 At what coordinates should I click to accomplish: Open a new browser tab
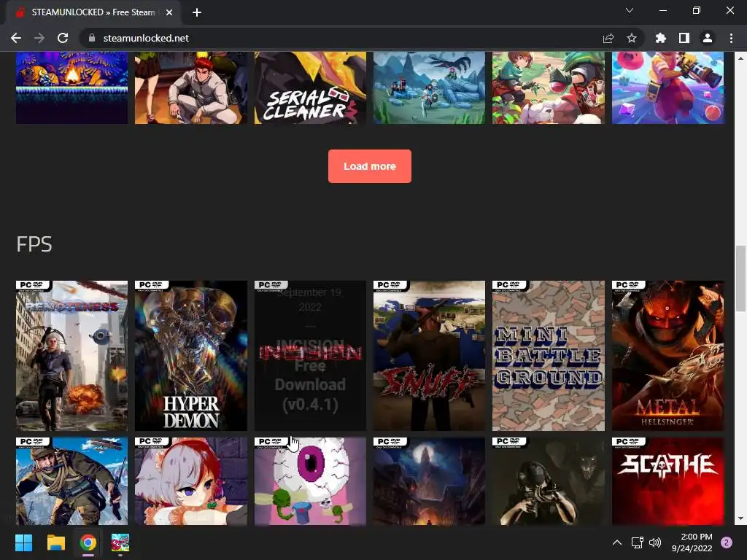[x=197, y=12]
